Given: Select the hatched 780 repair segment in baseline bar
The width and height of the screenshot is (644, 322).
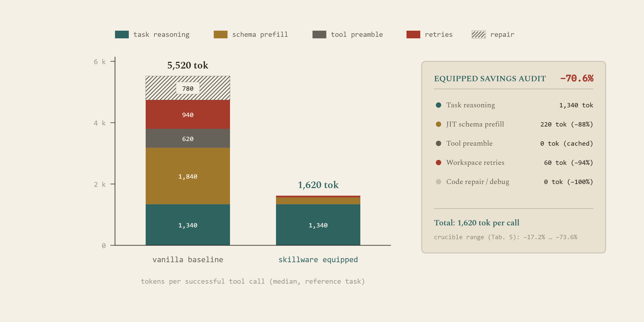Looking at the screenshot, I should click(x=188, y=88).
